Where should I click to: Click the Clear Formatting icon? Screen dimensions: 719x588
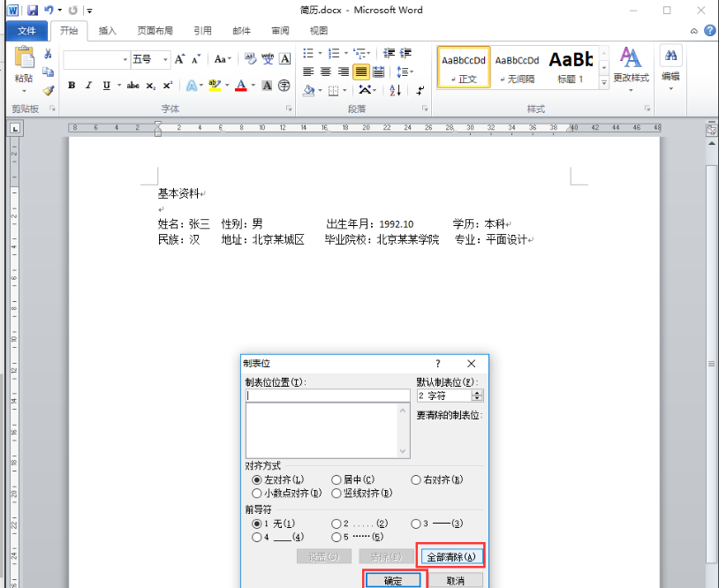pos(250,58)
